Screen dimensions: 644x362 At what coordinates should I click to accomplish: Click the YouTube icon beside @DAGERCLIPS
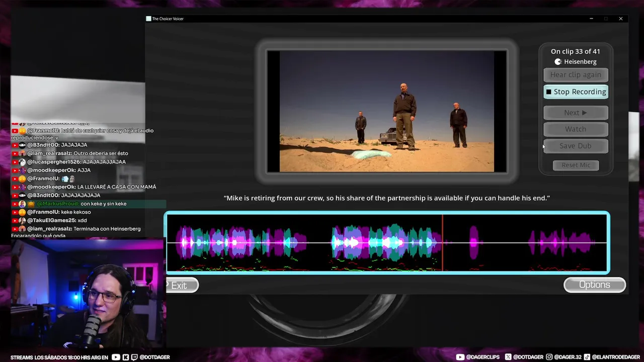coord(460,357)
